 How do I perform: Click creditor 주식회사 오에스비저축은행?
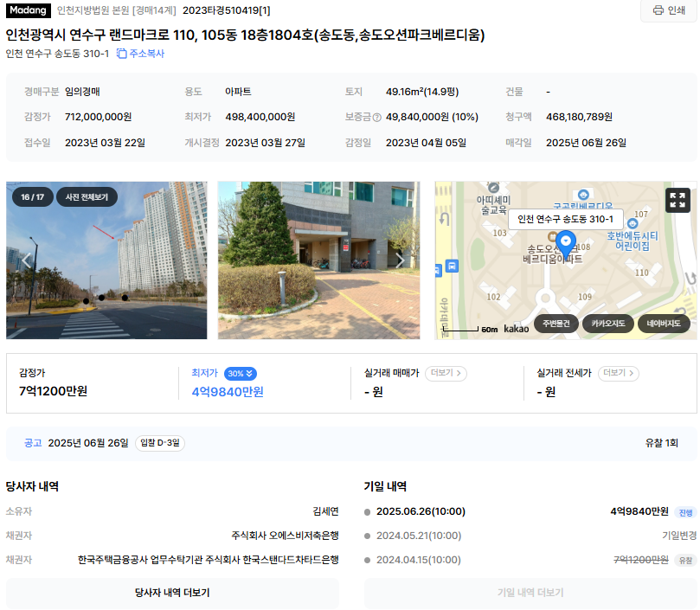285,536
